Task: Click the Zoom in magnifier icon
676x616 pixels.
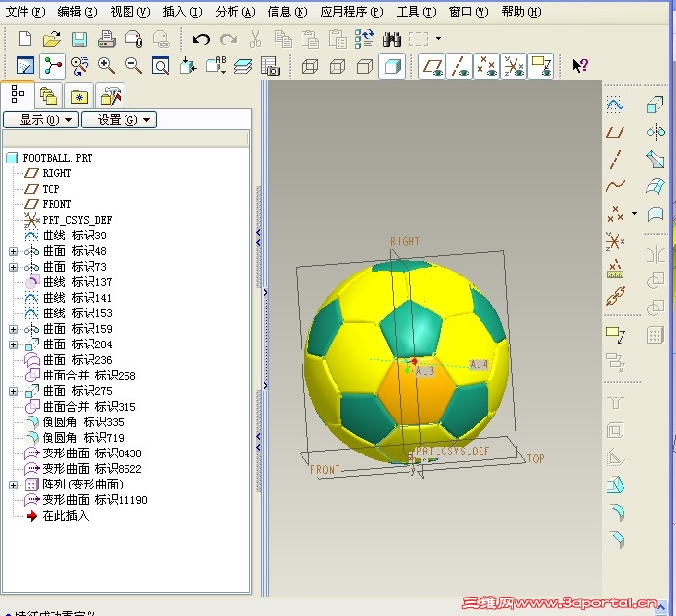Action: click(106, 66)
